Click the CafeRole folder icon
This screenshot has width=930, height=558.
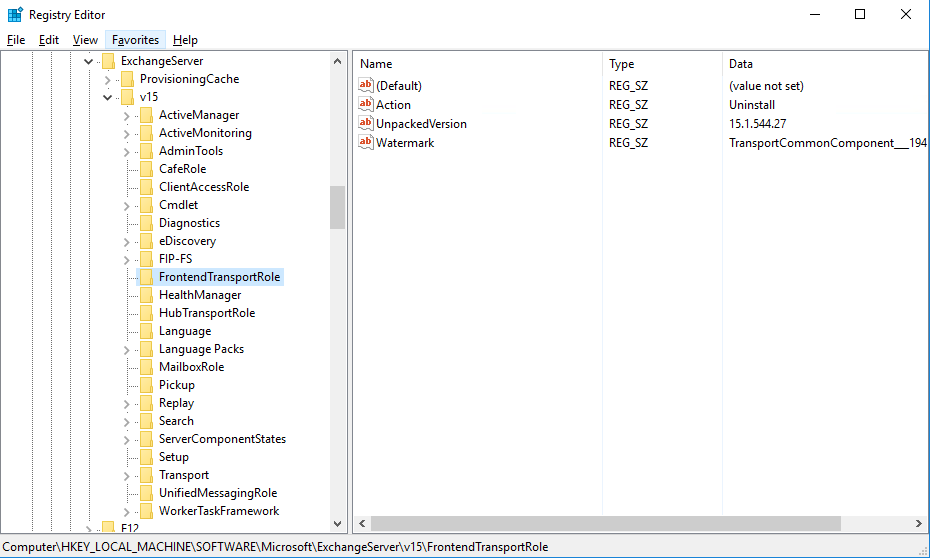(146, 169)
